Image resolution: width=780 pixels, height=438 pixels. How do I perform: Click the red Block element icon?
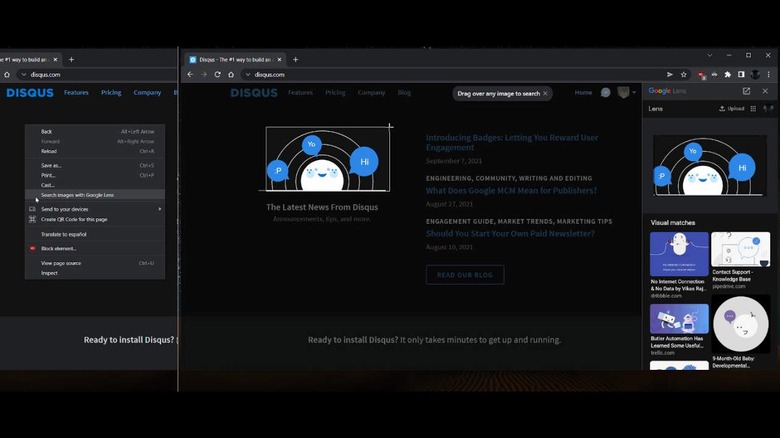[x=32, y=248]
